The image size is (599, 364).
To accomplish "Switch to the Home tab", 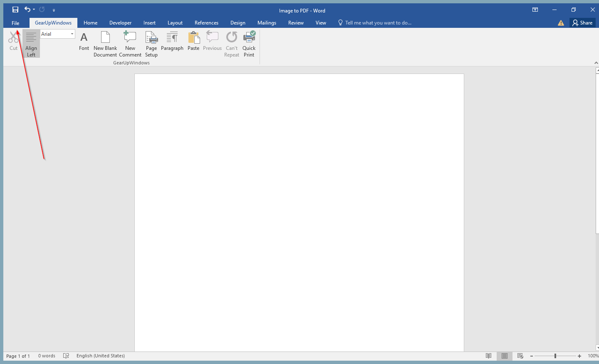I will 90,23.
